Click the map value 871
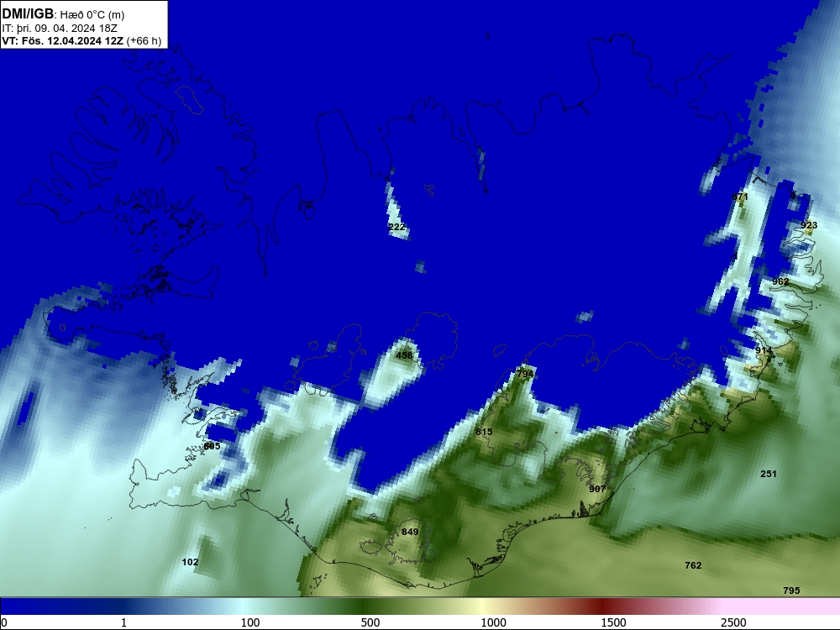Viewport: 840px width, 630px height. [x=740, y=197]
